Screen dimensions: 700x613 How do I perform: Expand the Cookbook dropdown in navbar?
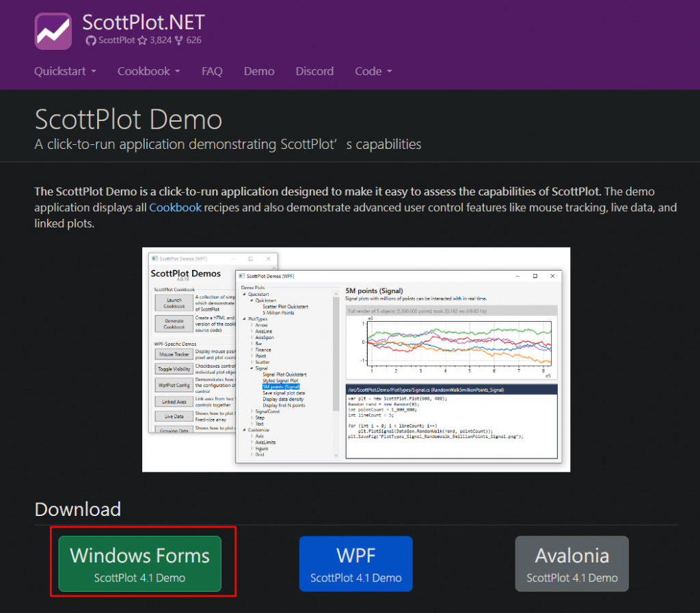coord(148,71)
